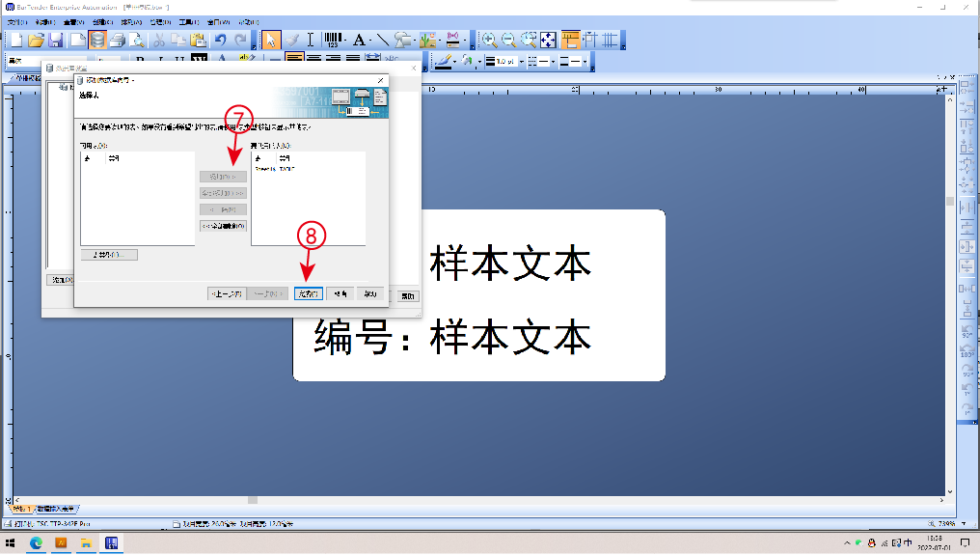Open the folder icon to open a file
Image resolution: width=980 pixels, height=555 pixels.
[36, 40]
